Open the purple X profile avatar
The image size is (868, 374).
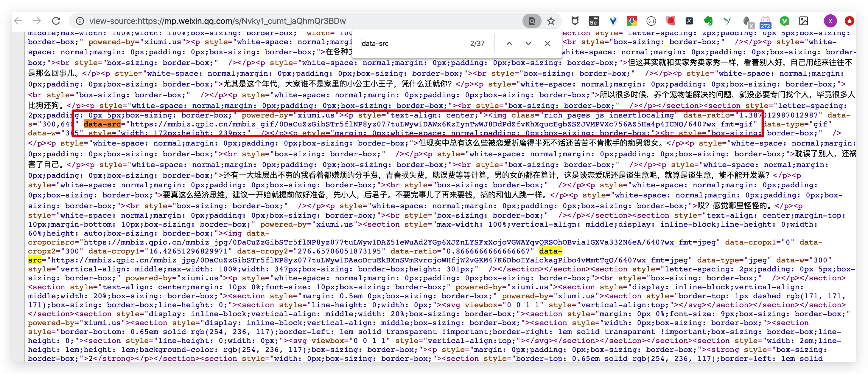[830, 21]
